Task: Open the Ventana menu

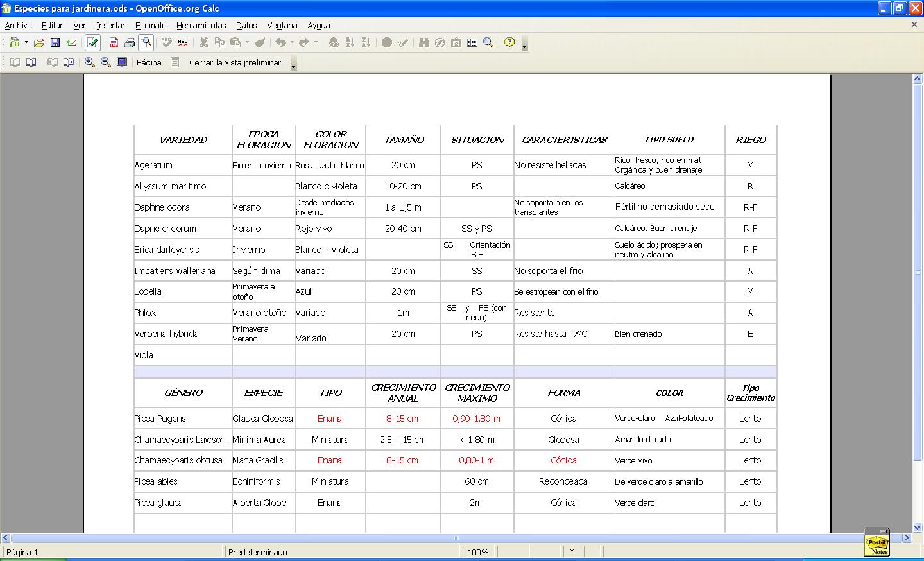Action: (282, 25)
